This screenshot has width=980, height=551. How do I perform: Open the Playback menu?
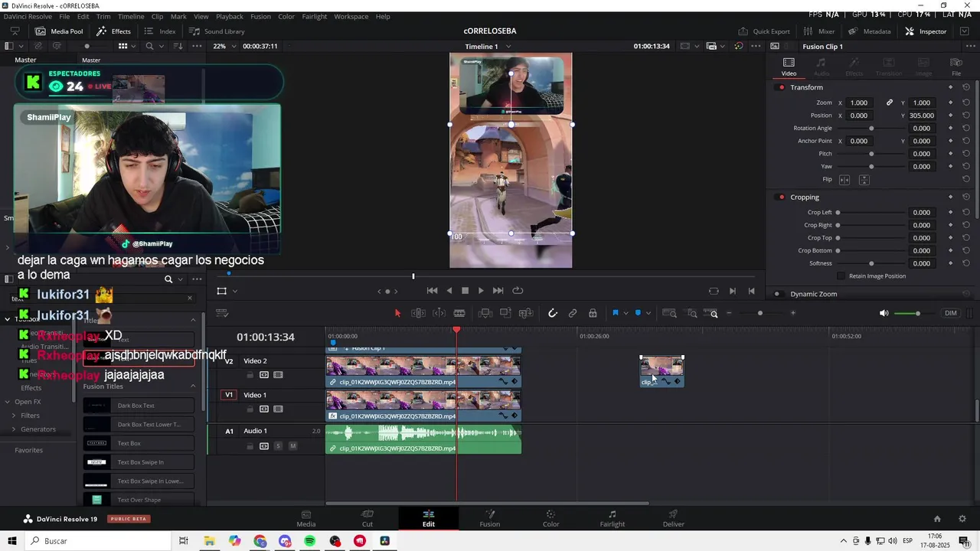230,16
